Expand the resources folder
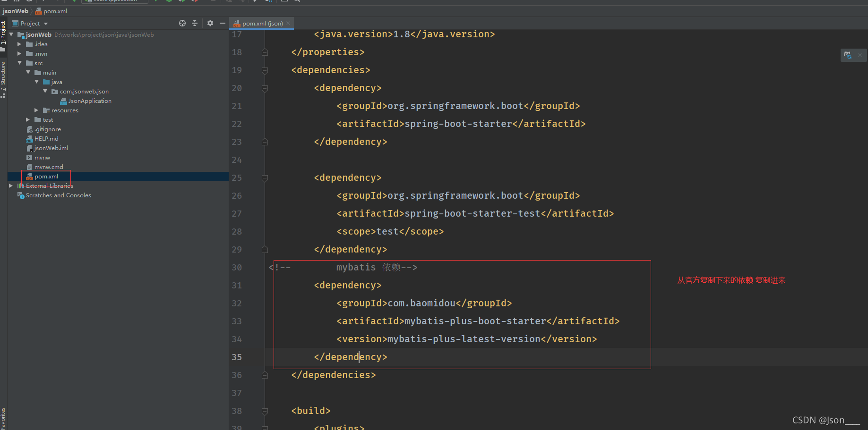The height and width of the screenshot is (430, 868). [36, 110]
